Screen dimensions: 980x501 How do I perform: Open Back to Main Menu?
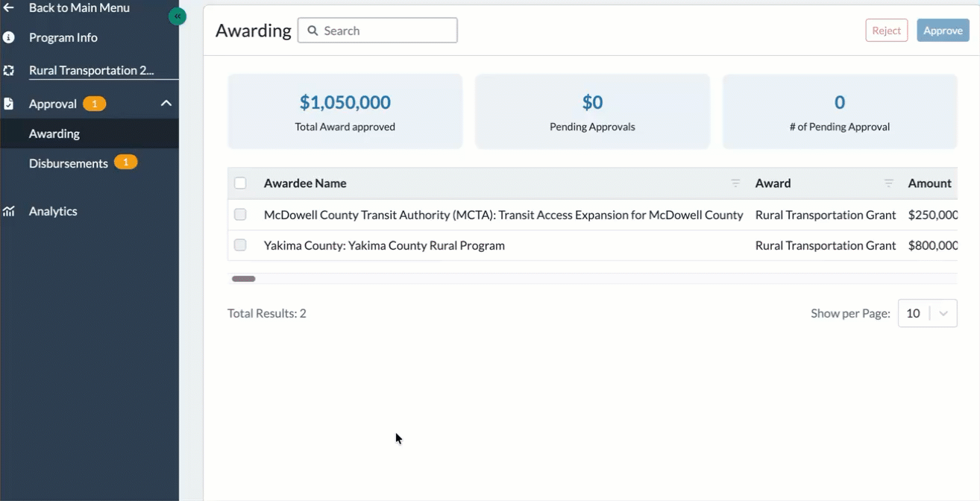click(79, 7)
